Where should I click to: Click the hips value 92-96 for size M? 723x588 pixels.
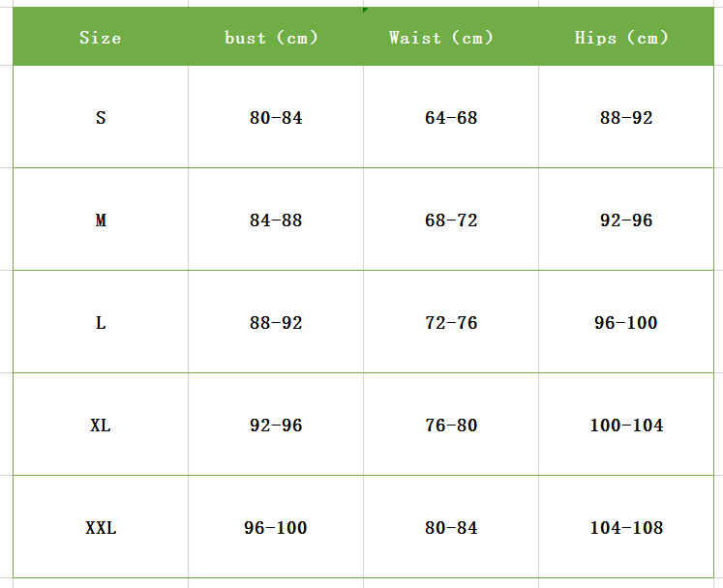626,220
